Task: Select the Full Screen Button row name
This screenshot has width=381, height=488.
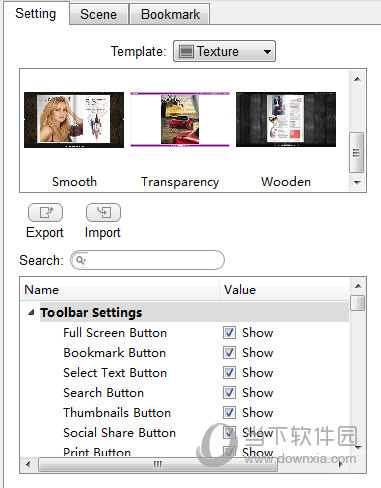Action: pos(115,333)
